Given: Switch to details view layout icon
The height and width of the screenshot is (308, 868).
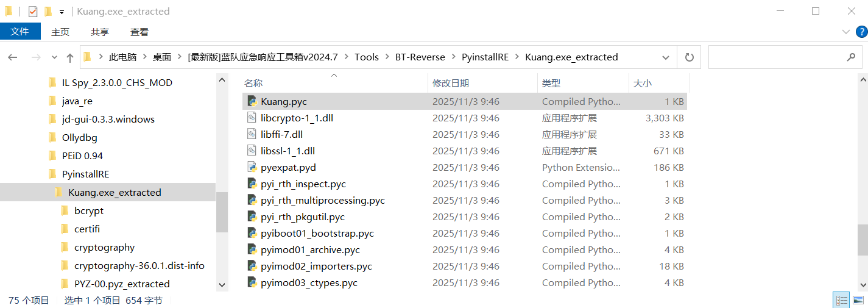Looking at the screenshot, I should click(x=842, y=300).
